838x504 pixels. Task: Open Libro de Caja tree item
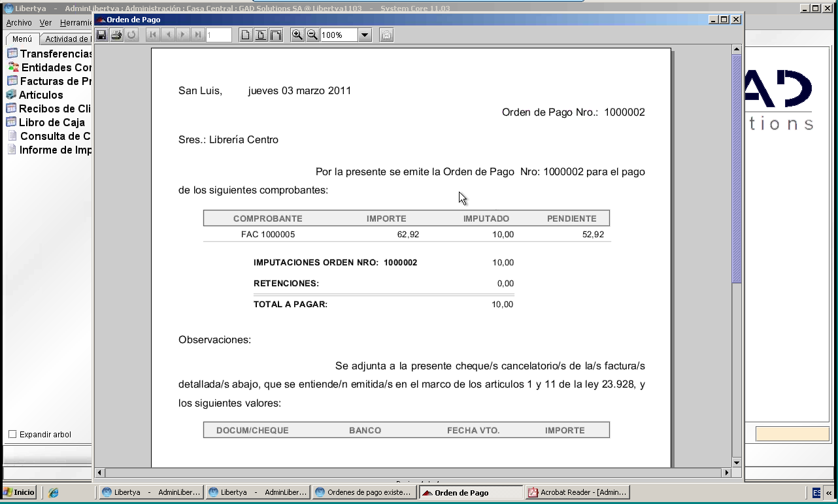click(46, 122)
